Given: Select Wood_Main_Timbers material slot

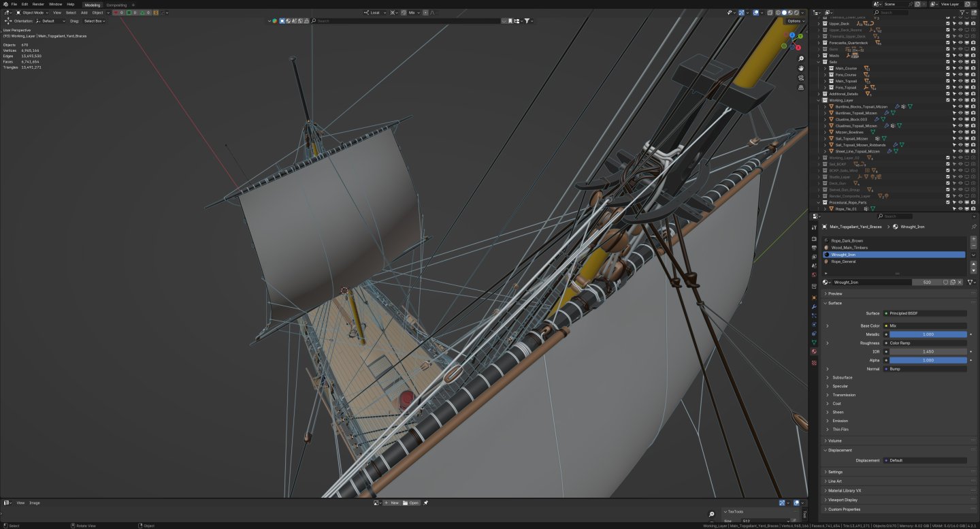Looking at the screenshot, I should [894, 248].
